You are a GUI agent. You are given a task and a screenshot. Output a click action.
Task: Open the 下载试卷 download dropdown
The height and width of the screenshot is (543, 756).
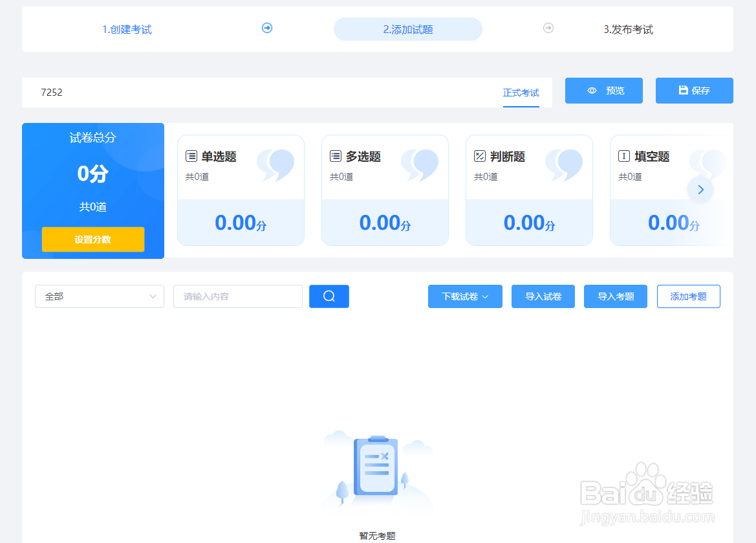pos(465,296)
